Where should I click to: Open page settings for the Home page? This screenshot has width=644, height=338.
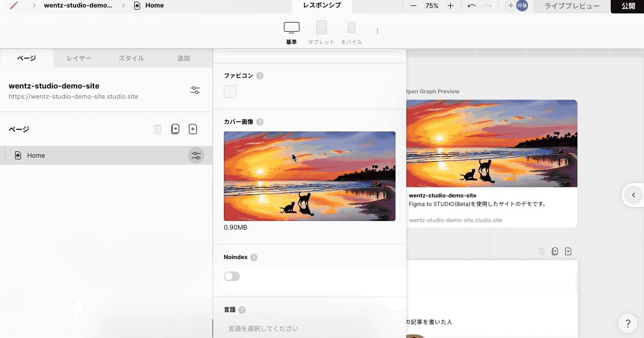(x=196, y=155)
